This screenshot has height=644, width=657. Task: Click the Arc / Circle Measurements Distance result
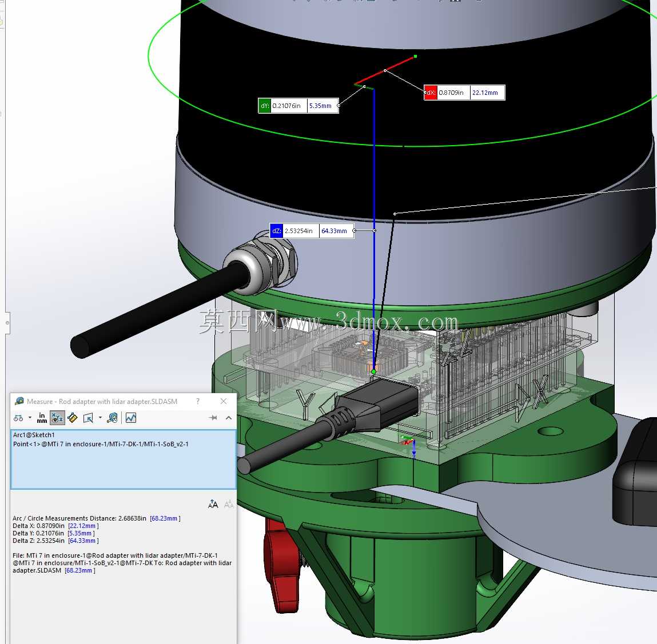97,518
